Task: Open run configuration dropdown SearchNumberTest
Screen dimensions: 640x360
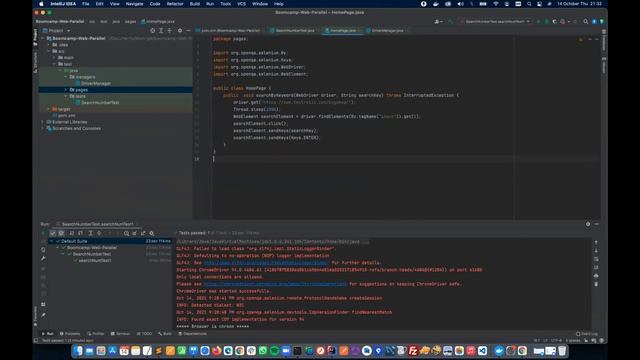Action: click(x=495, y=21)
